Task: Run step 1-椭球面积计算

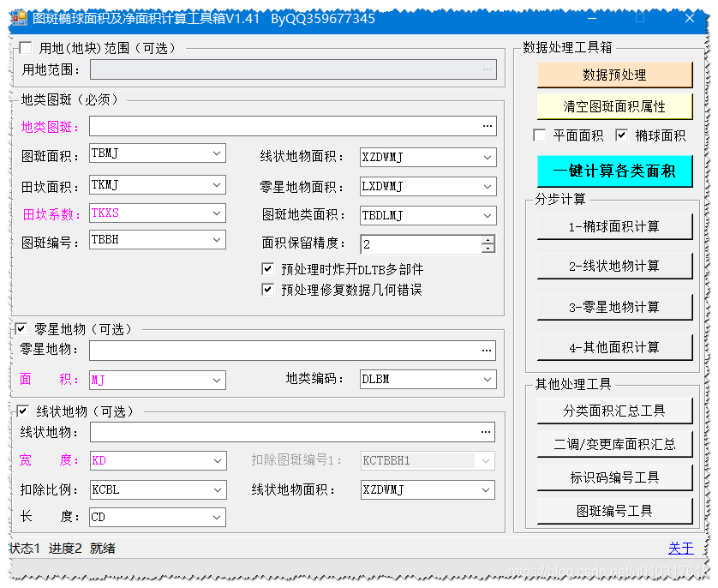Action: click(614, 226)
